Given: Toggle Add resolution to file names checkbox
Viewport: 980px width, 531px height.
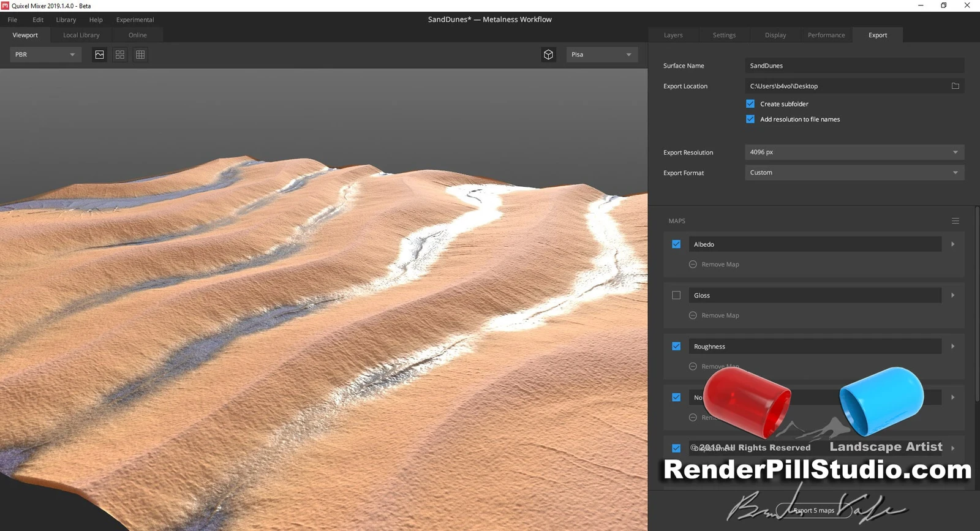Looking at the screenshot, I should (750, 119).
